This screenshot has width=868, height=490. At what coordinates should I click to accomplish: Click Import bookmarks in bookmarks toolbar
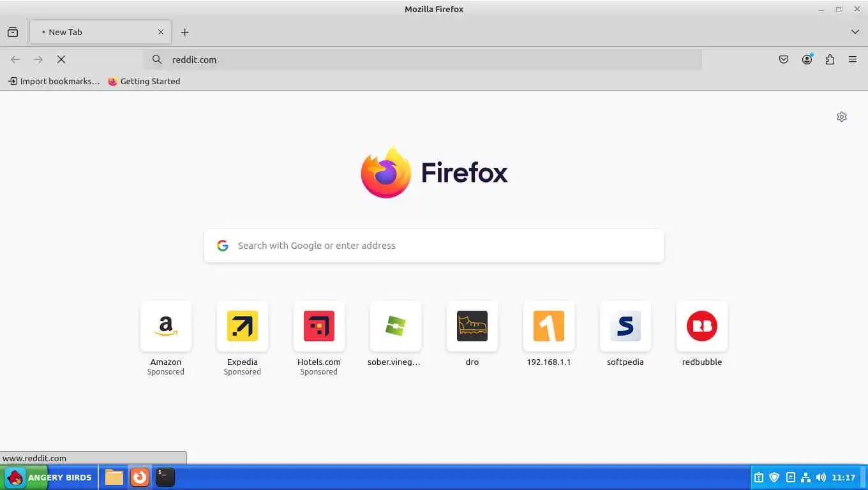point(54,81)
